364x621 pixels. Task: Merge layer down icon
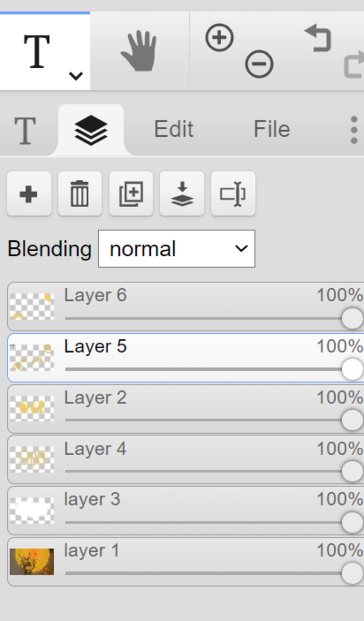tap(182, 194)
